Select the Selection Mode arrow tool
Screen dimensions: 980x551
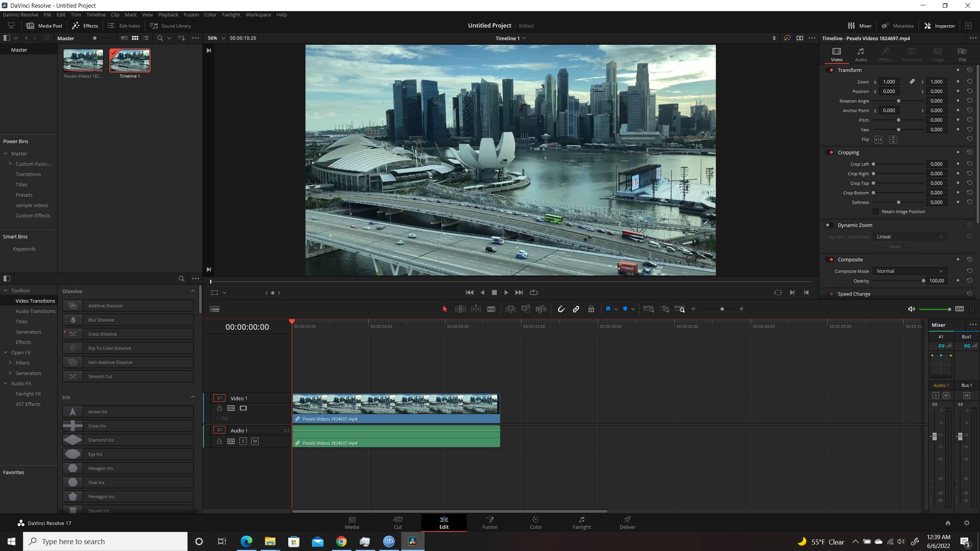(x=445, y=309)
